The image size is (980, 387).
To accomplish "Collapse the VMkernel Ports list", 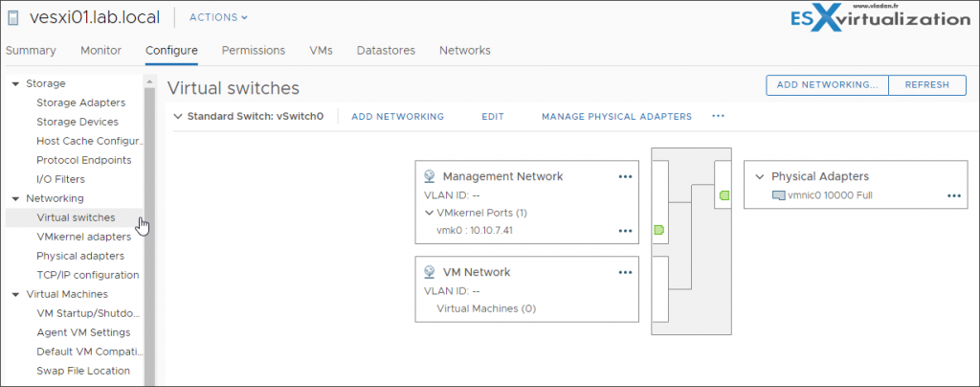I will [x=429, y=213].
